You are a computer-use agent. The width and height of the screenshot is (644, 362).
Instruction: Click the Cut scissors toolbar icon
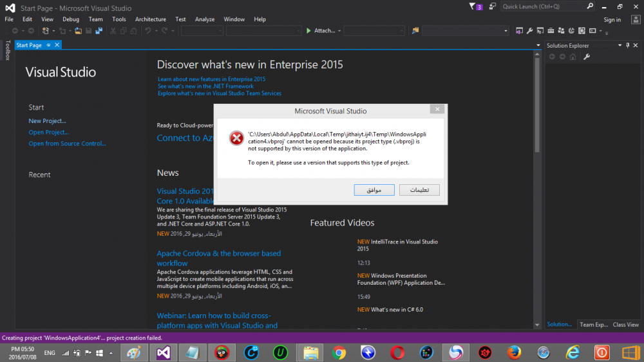[x=113, y=31]
